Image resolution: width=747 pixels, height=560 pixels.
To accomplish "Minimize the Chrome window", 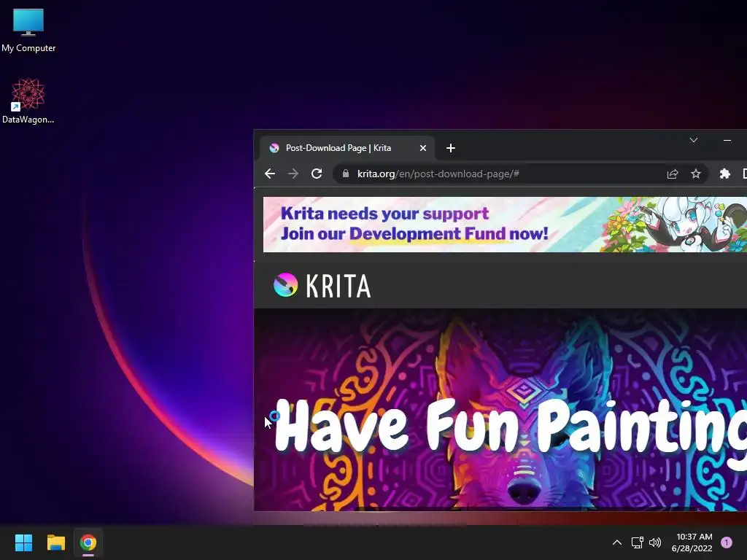I will pyautogui.click(x=727, y=140).
